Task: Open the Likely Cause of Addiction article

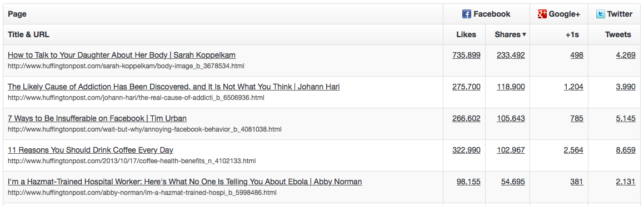Action: click(174, 87)
